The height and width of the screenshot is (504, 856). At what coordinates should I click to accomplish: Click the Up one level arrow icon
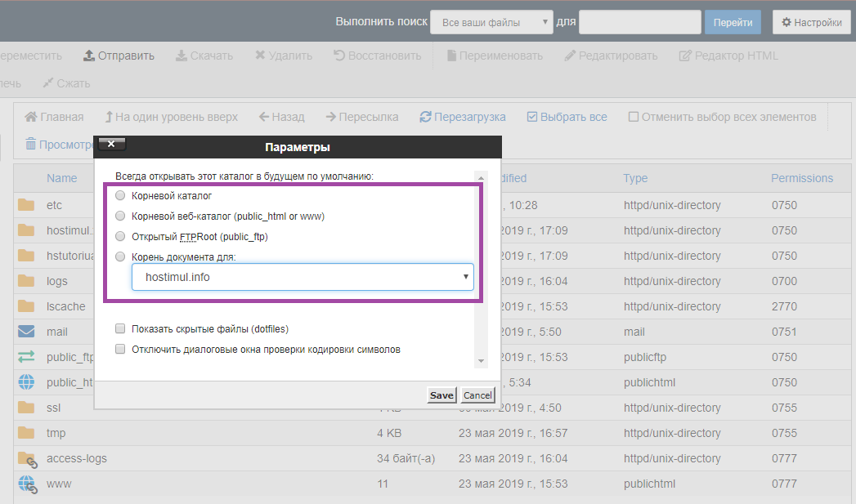click(108, 117)
